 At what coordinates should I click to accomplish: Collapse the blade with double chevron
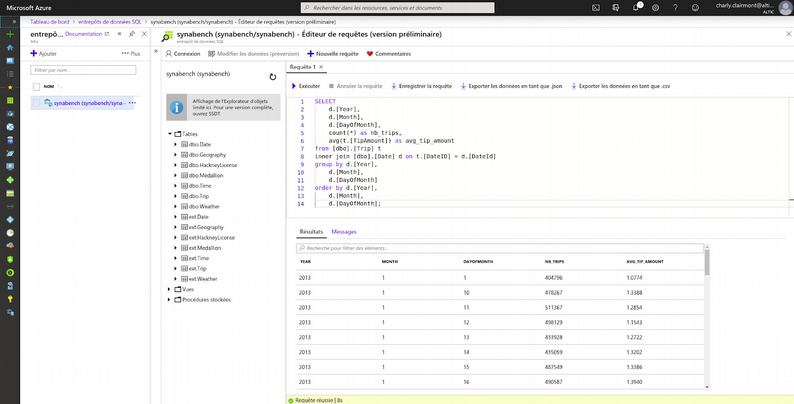(x=120, y=34)
